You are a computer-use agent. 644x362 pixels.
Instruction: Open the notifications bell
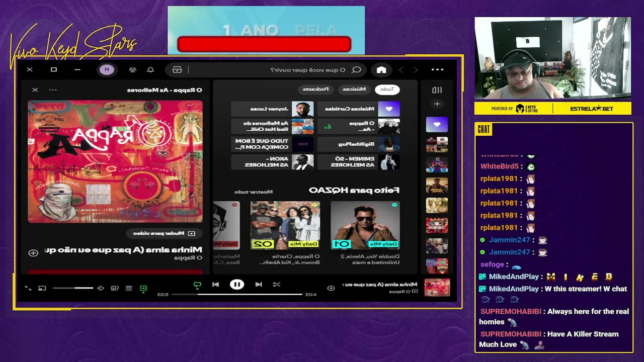150,70
